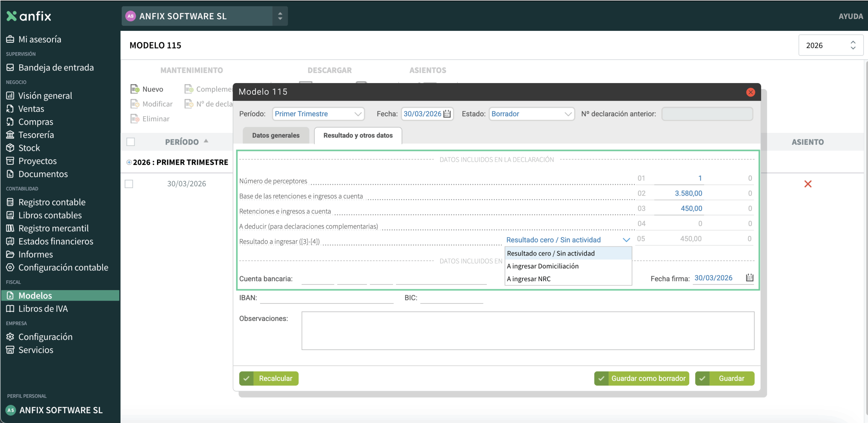Image resolution: width=868 pixels, height=423 pixels.
Task: Click Guardar como borrador button
Action: click(642, 378)
